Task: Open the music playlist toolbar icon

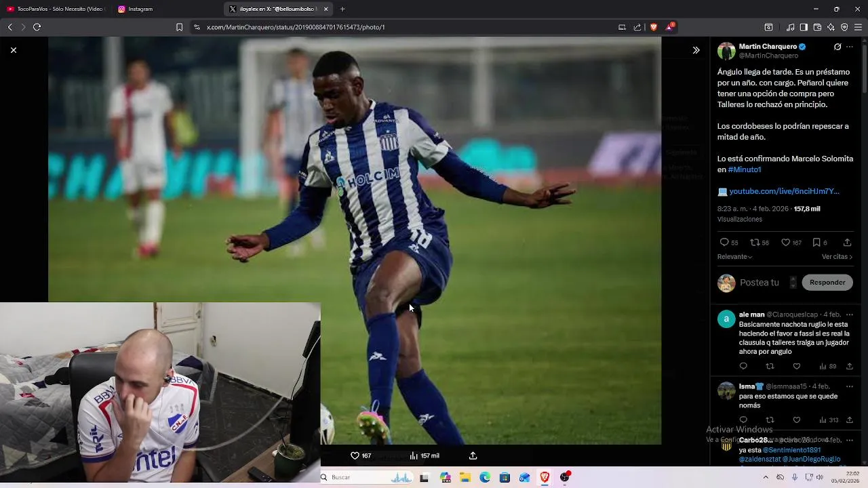Action: (x=790, y=27)
